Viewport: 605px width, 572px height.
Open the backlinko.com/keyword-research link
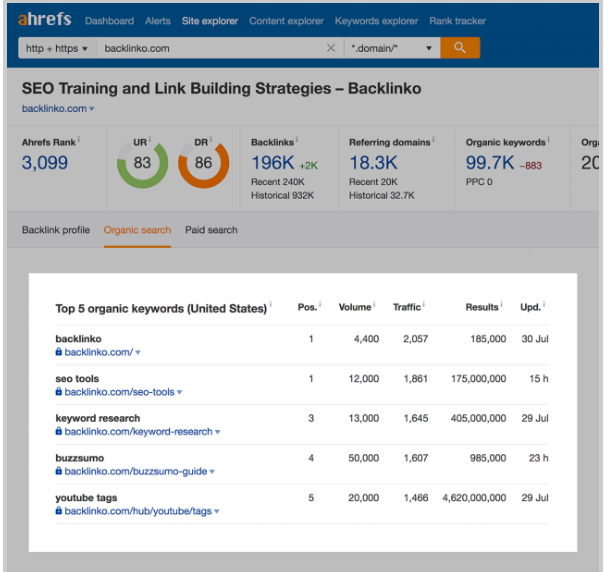pyautogui.click(x=139, y=432)
